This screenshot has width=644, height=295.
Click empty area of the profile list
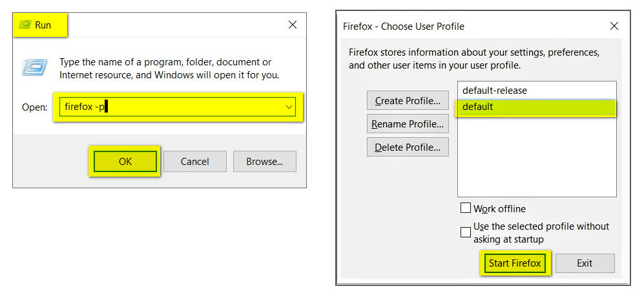pos(536,162)
